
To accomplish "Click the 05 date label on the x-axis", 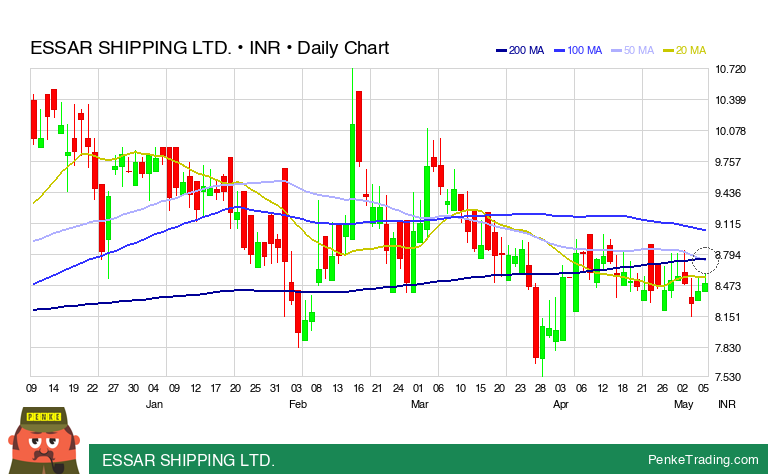I will coord(703,388).
